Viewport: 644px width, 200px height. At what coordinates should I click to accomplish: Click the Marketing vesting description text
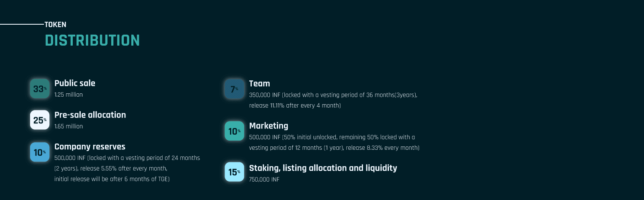click(334, 143)
